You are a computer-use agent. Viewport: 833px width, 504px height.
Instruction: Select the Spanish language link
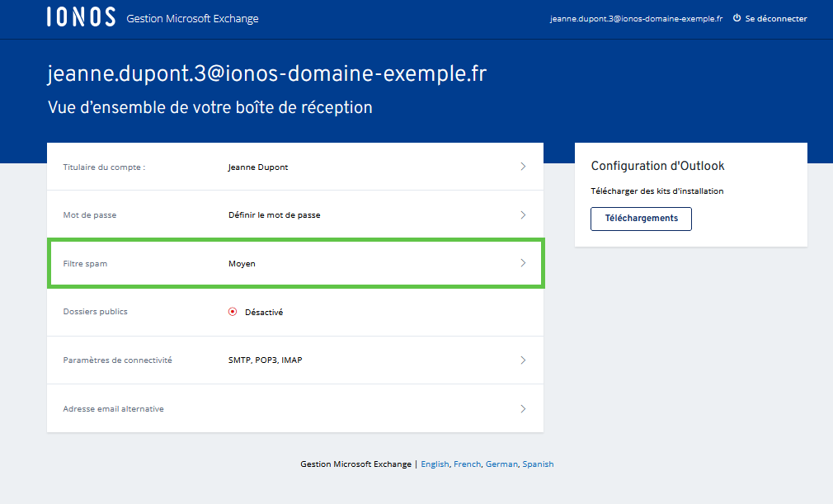[538, 464]
